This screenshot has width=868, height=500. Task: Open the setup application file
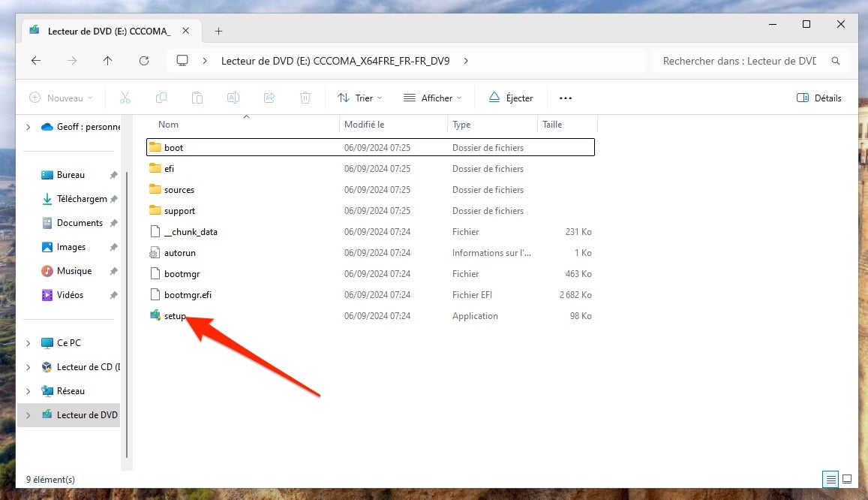(174, 316)
